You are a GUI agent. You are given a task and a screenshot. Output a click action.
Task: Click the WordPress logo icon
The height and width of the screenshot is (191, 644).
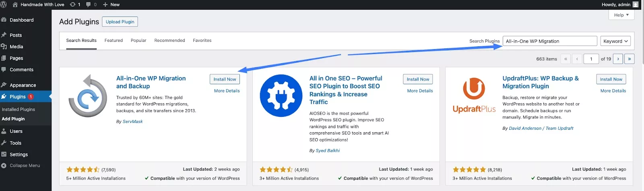[4, 4]
